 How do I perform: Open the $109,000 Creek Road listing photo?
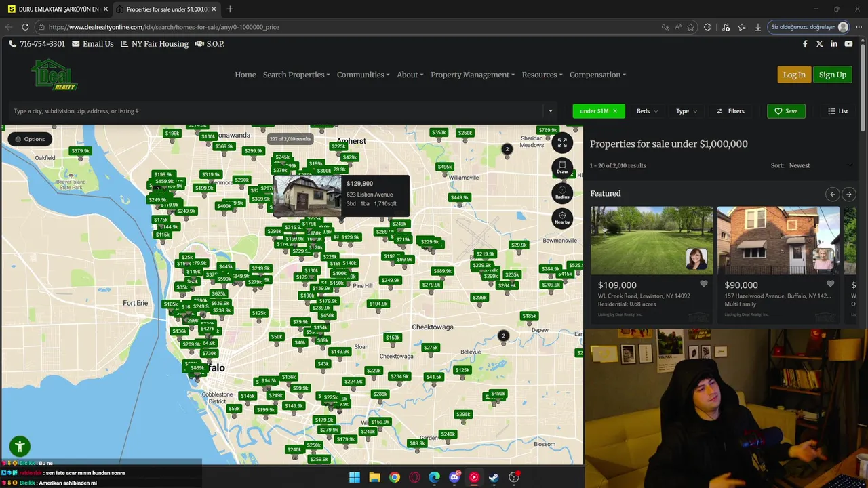pos(652,241)
